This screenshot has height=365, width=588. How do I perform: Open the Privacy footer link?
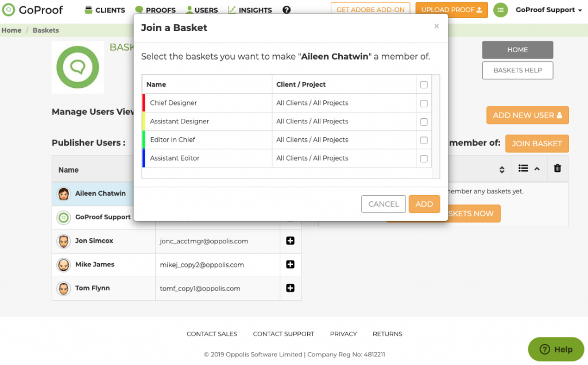point(343,334)
